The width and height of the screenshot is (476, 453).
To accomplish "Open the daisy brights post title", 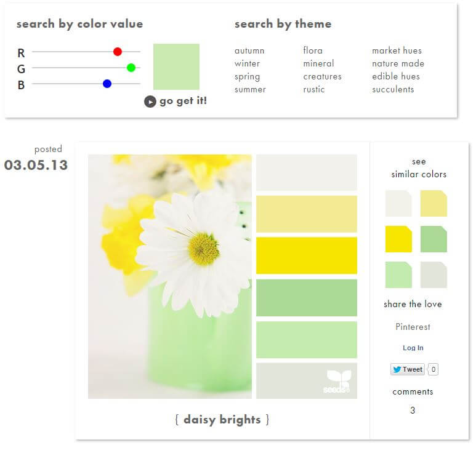I will (x=222, y=420).
